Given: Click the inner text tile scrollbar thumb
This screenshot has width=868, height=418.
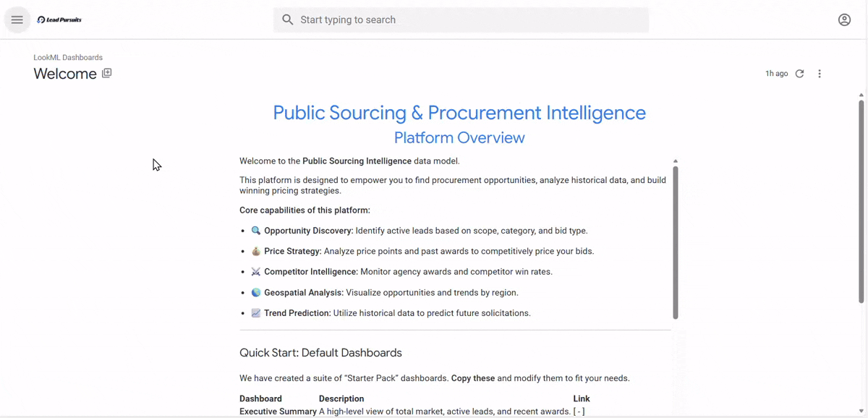Looking at the screenshot, I should pyautogui.click(x=676, y=242).
